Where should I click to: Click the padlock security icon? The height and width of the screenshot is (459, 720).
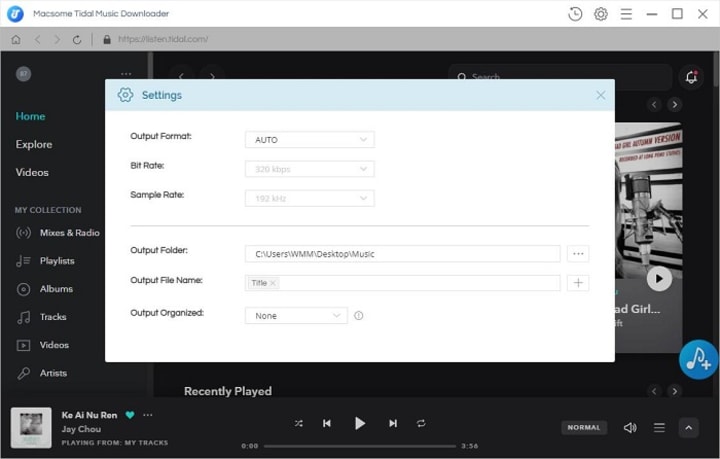107,39
